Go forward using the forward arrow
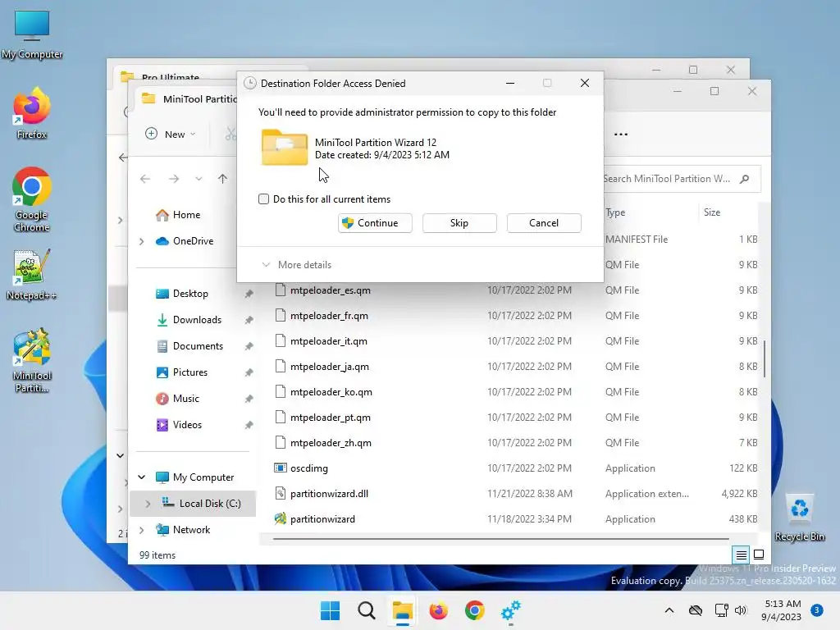Viewport: 840px width, 630px height. pos(174,179)
